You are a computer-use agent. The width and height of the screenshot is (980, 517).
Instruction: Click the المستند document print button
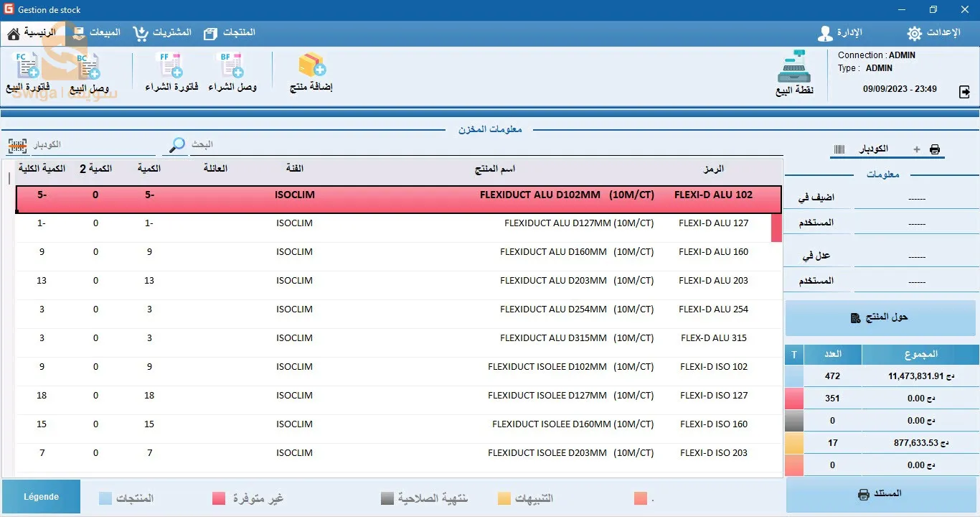[881, 494]
